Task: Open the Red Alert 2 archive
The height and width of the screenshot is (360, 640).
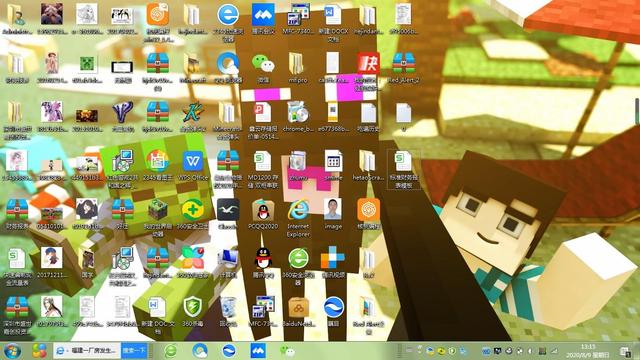Action: (403, 64)
